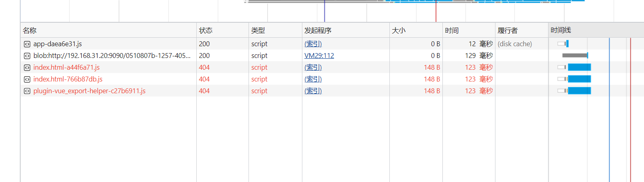Click 148 B size of index.html-766b87db.js

[432, 79]
